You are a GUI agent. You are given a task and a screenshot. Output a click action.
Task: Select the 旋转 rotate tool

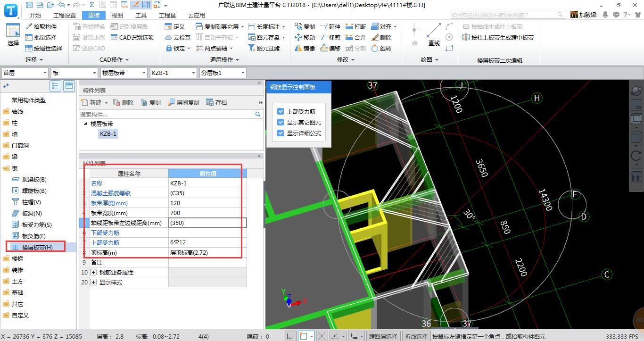(x=381, y=48)
